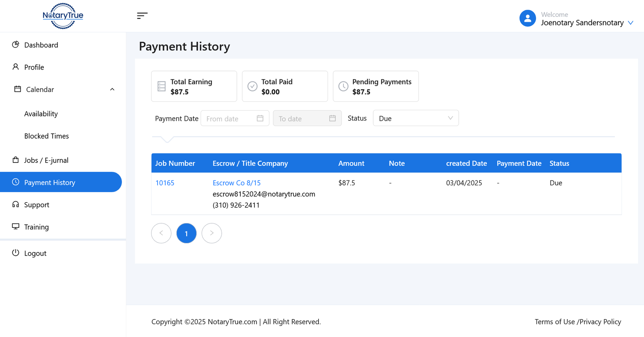The height and width of the screenshot is (337, 644).
Task: Open the To date calendar picker
Action: [333, 118]
